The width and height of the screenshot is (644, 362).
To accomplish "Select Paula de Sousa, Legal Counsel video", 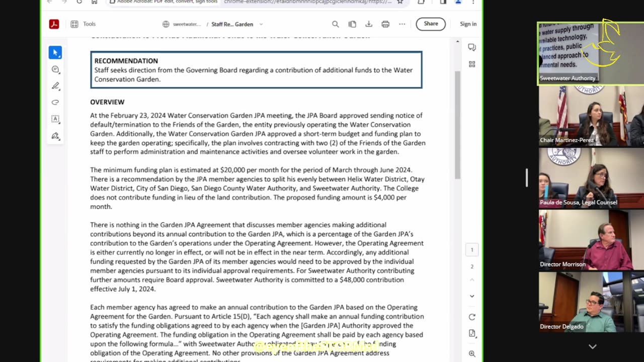I will point(591,177).
